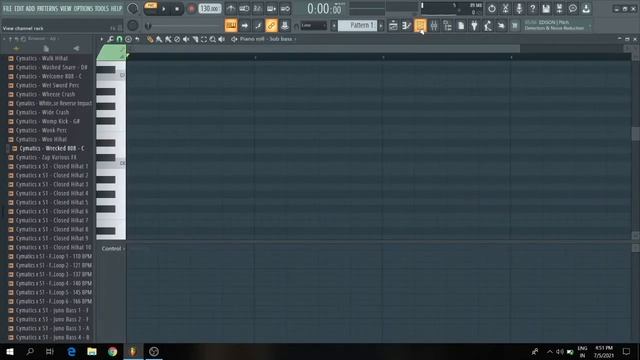This screenshot has height=360, width=640.
Task: Open the TOOLS menu
Action: [102, 8]
